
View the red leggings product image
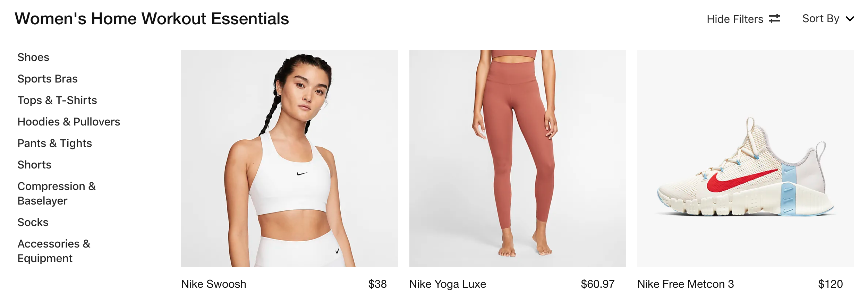pos(517,158)
